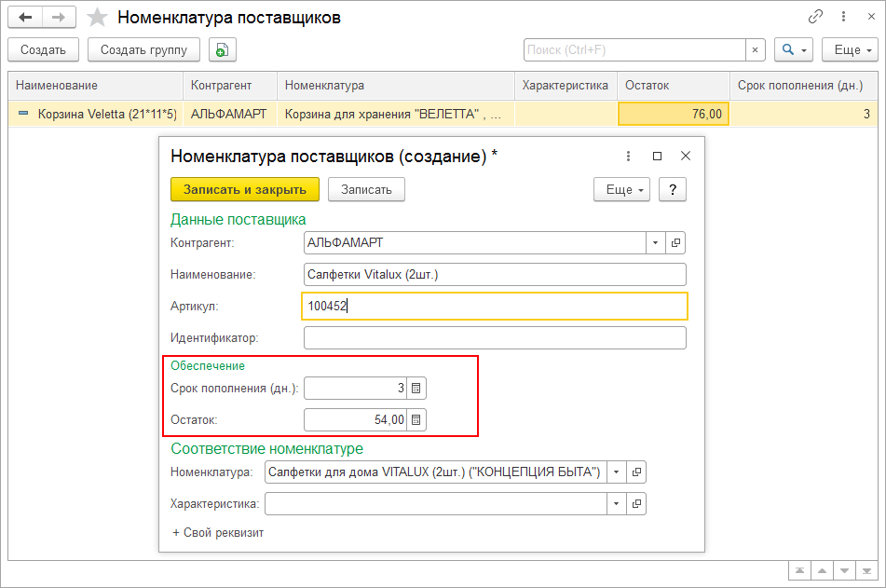886x588 pixels.
Task: Click the help question mark button
Action: pos(672,189)
